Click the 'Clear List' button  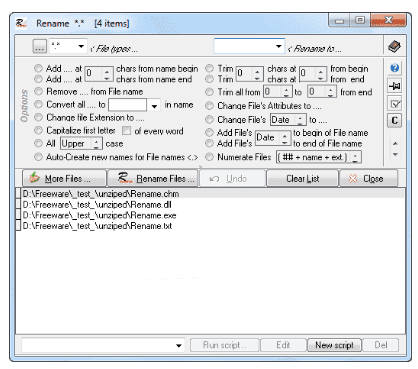click(x=302, y=179)
